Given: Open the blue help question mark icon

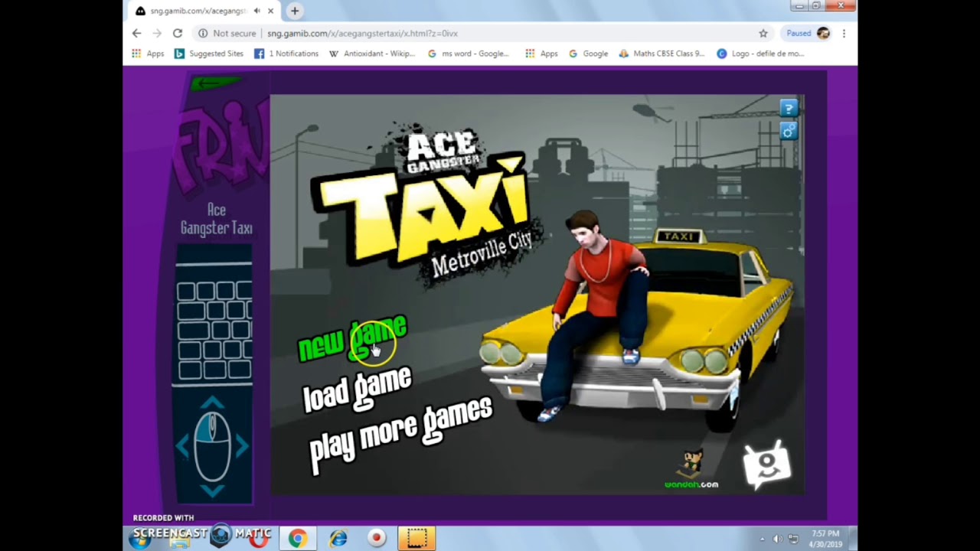Looking at the screenshot, I should [x=789, y=108].
